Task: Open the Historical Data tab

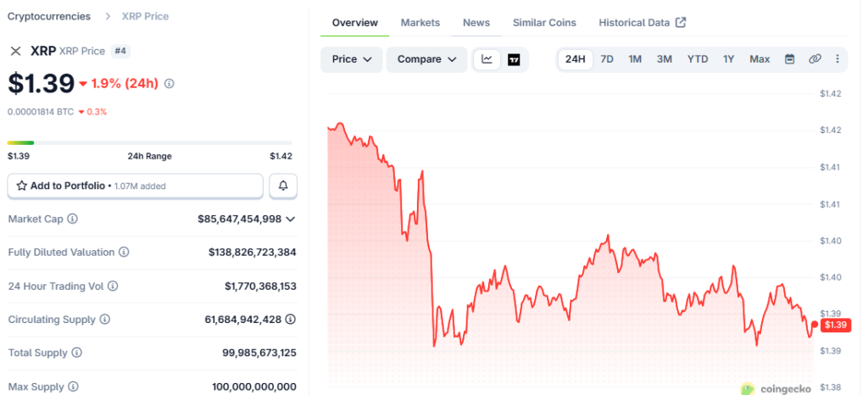Action: coord(642,23)
